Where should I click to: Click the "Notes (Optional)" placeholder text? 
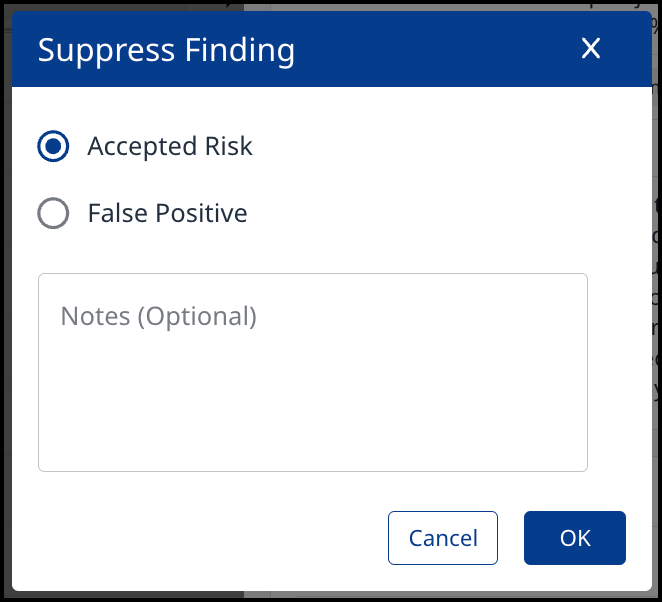pyautogui.click(x=159, y=317)
